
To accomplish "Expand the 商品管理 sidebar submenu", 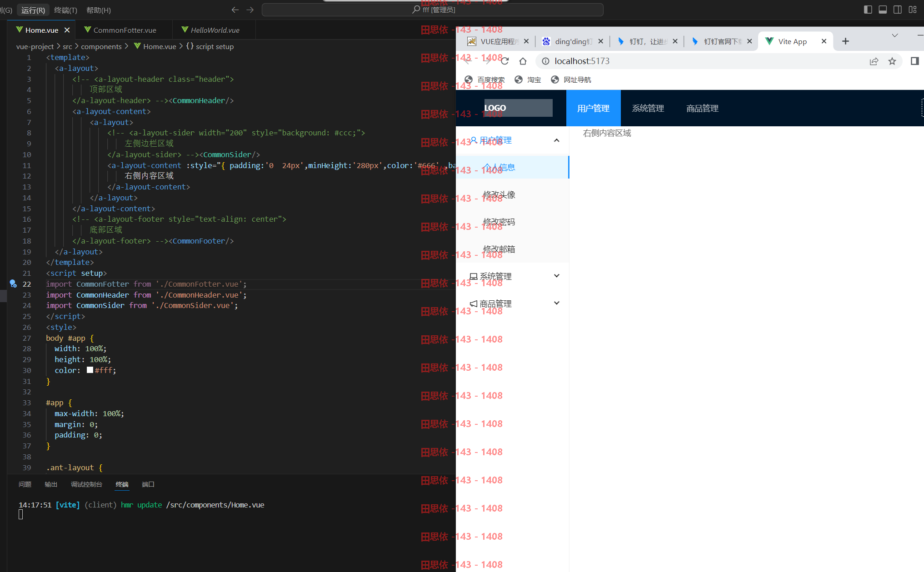I will pyautogui.click(x=513, y=303).
